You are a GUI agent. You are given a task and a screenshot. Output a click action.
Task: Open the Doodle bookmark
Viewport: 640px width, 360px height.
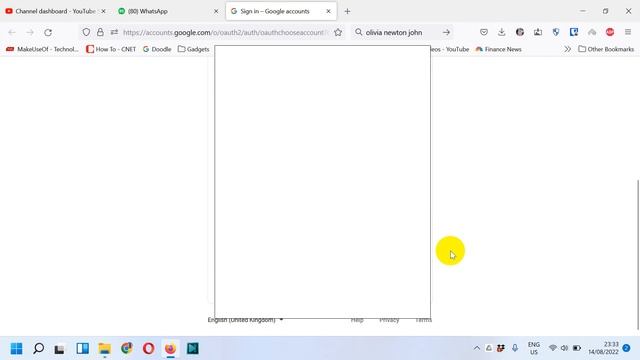[x=157, y=49]
